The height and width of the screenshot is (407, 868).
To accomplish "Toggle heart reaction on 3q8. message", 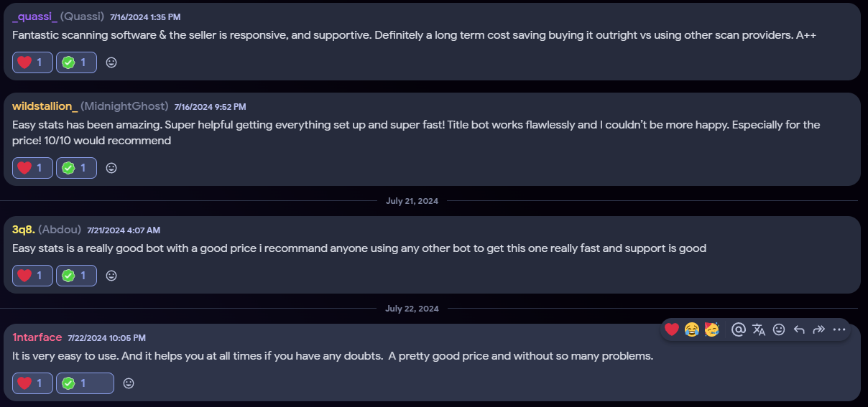I will pyautogui.click(x=32, y=276).
